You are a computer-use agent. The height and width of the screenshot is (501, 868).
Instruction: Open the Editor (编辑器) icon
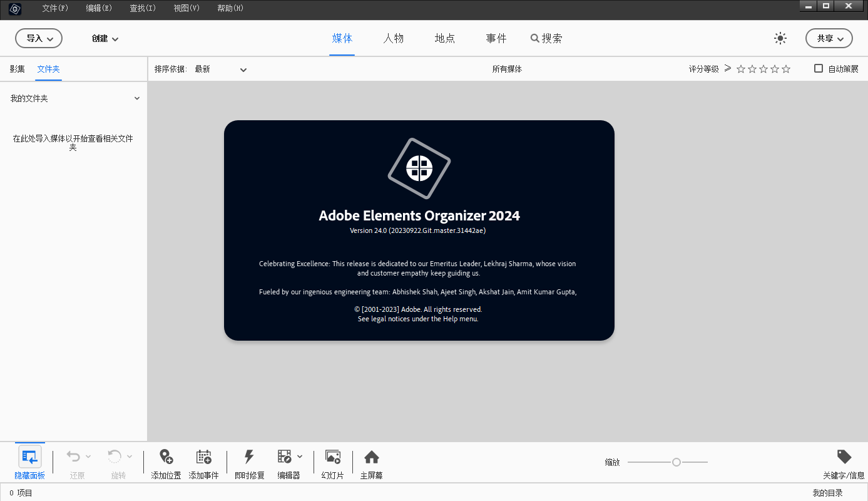click(285, 457)
